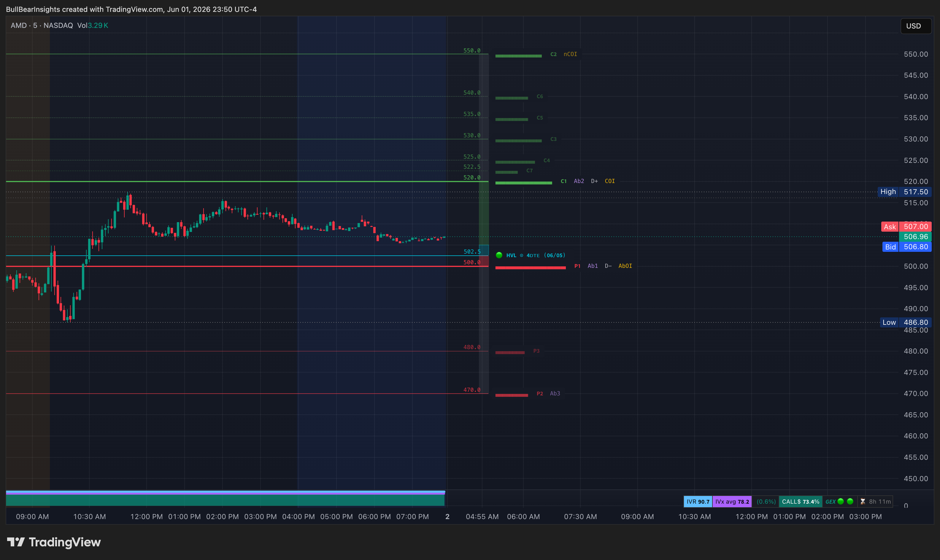Click the 09:00 AM label on left axis
The image size is (940, 560).
click(32, 517)
